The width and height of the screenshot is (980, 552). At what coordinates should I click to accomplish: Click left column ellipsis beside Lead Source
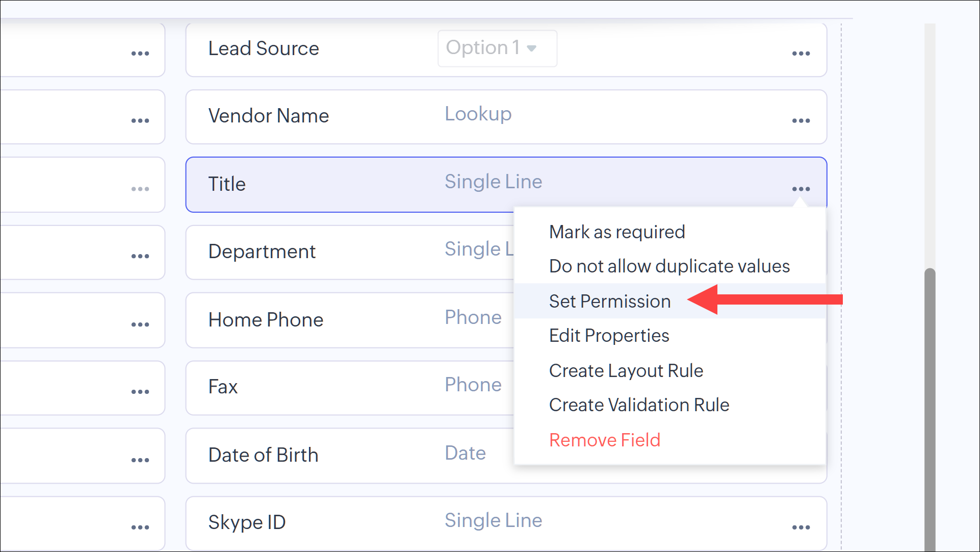coord(140,54)
